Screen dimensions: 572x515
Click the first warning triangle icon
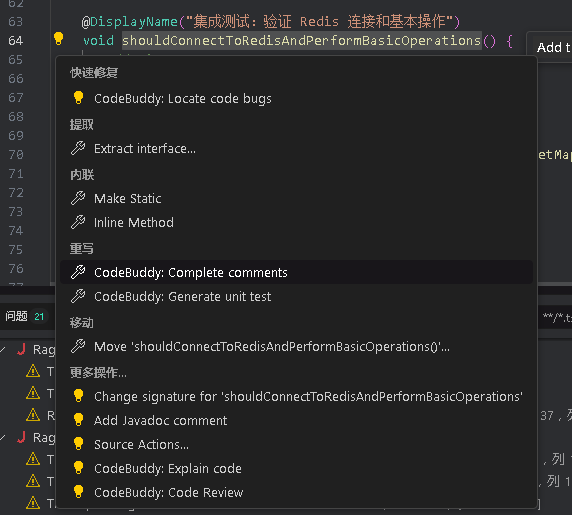coord(33,371)
